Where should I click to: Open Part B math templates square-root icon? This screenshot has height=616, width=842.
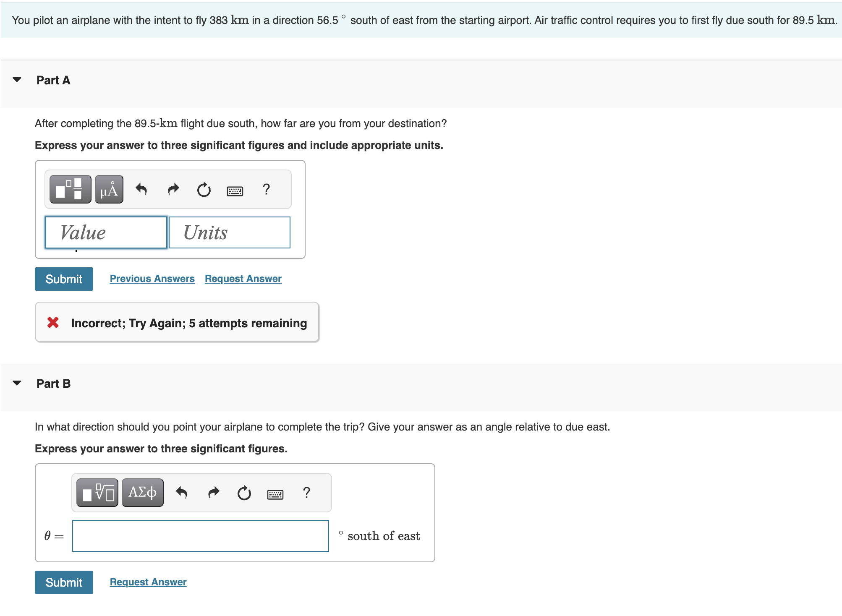coord(97,493)
